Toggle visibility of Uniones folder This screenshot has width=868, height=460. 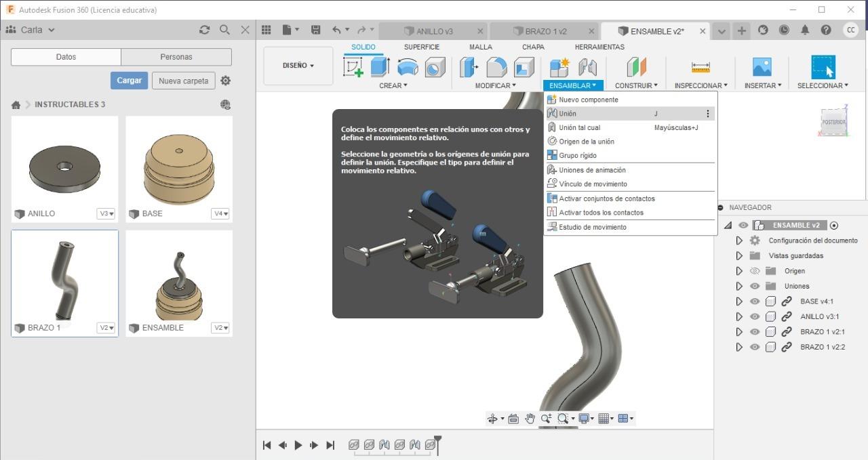click(x=755, y=286)
